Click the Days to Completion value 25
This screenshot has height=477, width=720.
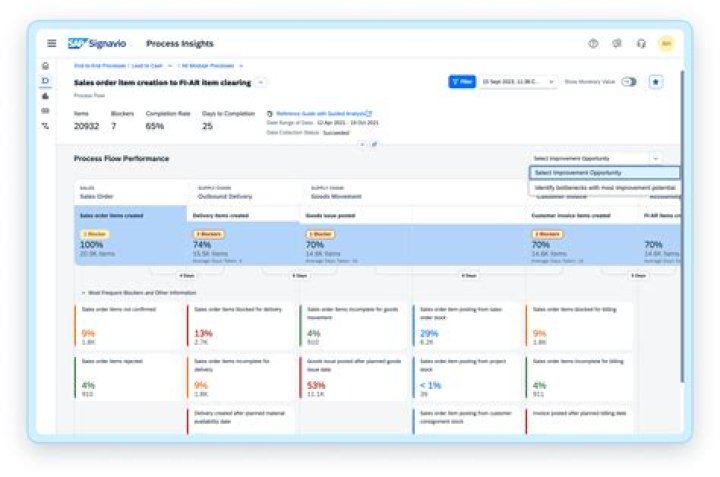pos(208,126)
